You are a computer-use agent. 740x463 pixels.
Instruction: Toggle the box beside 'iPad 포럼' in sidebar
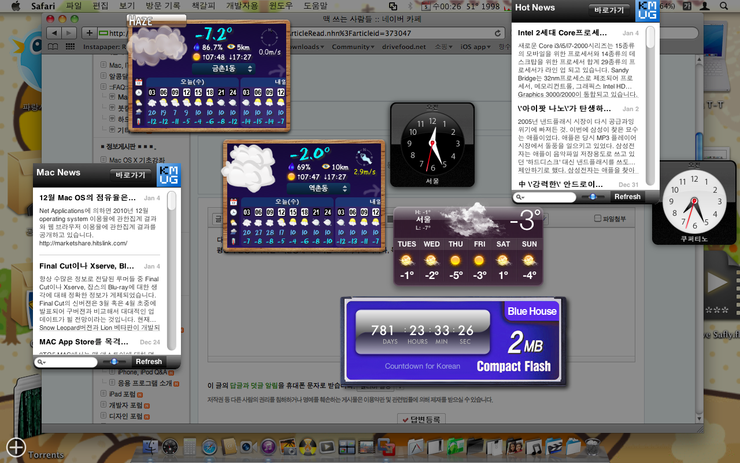pos(103,393)
